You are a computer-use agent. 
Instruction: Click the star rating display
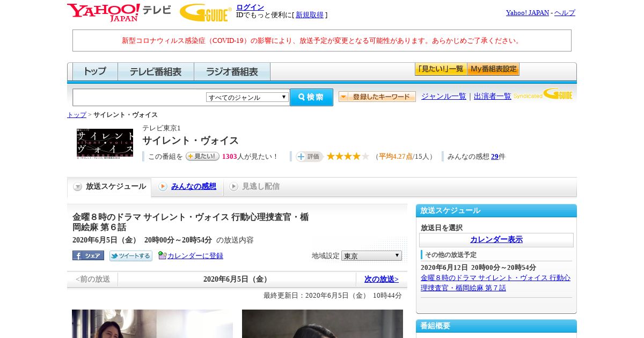pos(348,156)
